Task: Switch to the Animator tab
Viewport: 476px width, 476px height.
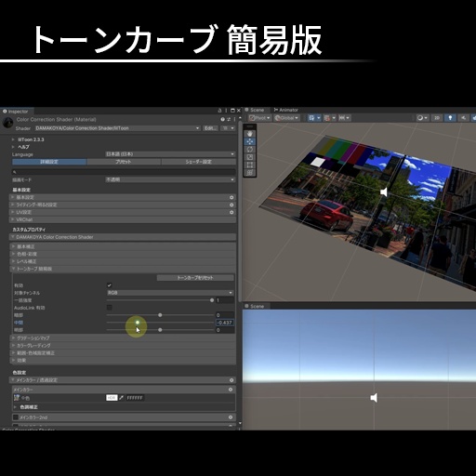Action: pyautogui.click(x=285, y=110)
